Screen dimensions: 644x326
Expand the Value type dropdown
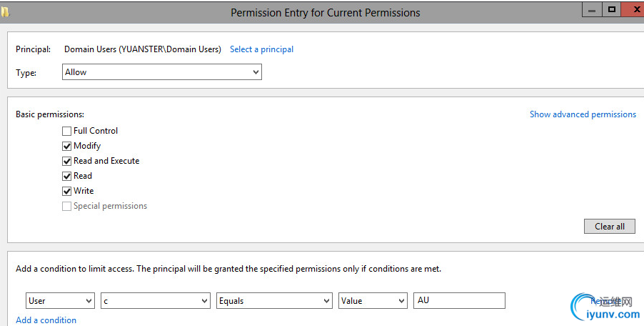point(373,301)
